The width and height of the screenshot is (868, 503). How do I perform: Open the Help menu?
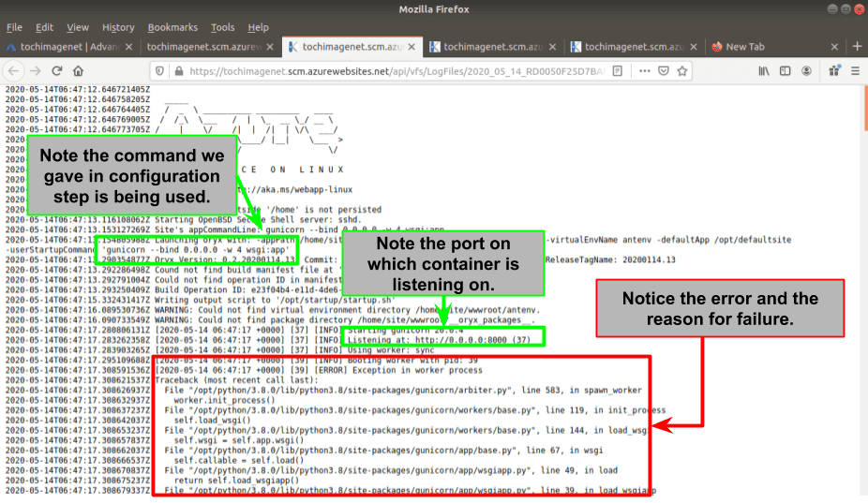coord(258,27)
